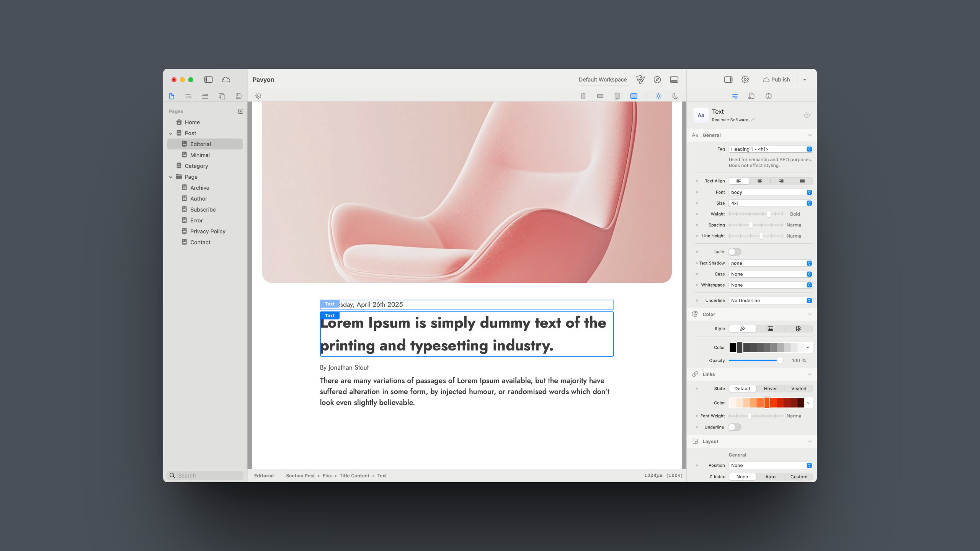This screenshot has height=551, width=980.
Task: Set text align to justify
Action: (x=802, y=181)
